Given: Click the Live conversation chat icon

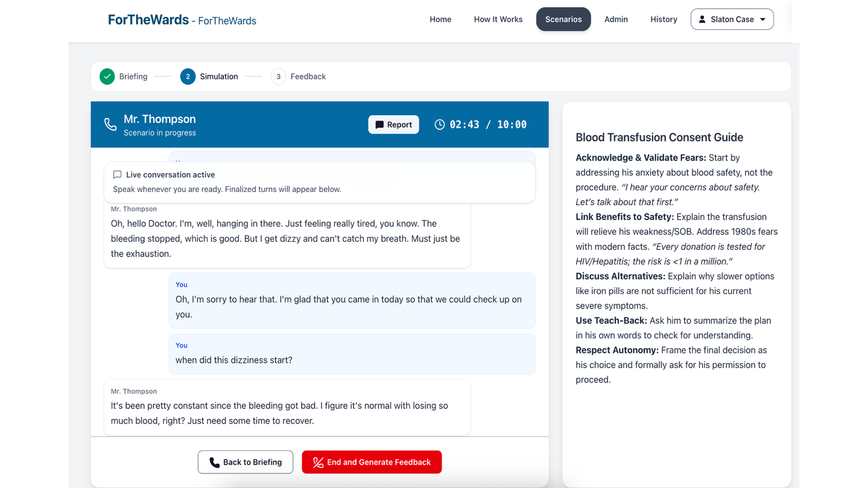Looking at the screenshot, I should tap(117, 175).
